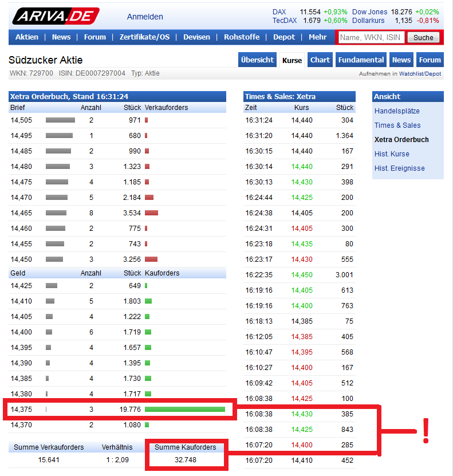Click the Summe Verkauforders value 15.641

coord(49,460)
